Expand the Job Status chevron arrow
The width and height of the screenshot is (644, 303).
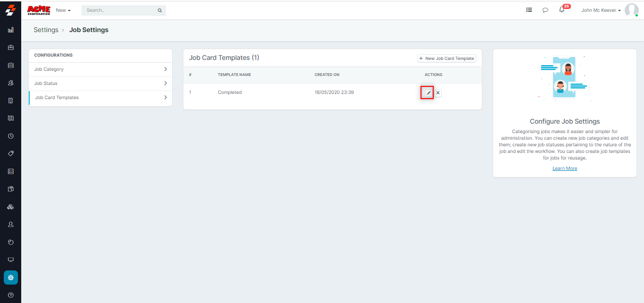tap(165, 84)
